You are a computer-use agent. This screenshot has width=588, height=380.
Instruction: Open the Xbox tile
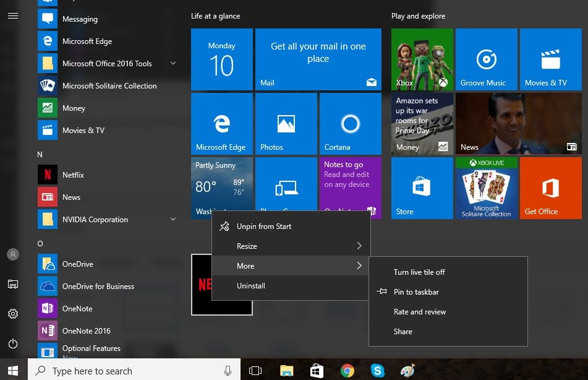422,59
